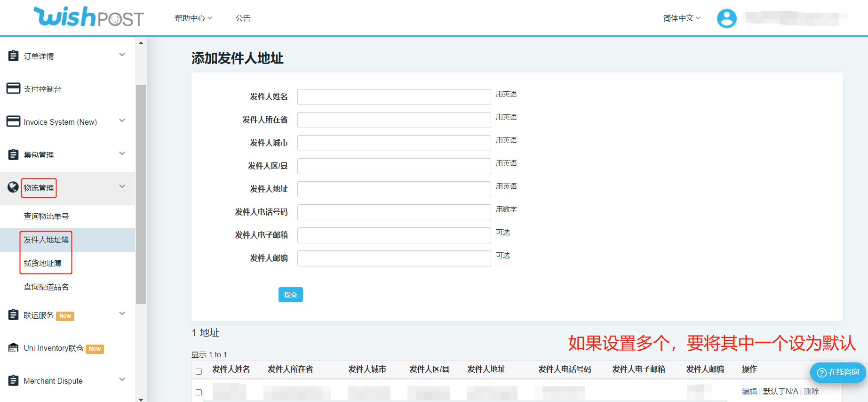Click the Merchant Dispute clipboard icon
Image resolution: width=868 pixels, height=402 pixels.
pos(14,380)
